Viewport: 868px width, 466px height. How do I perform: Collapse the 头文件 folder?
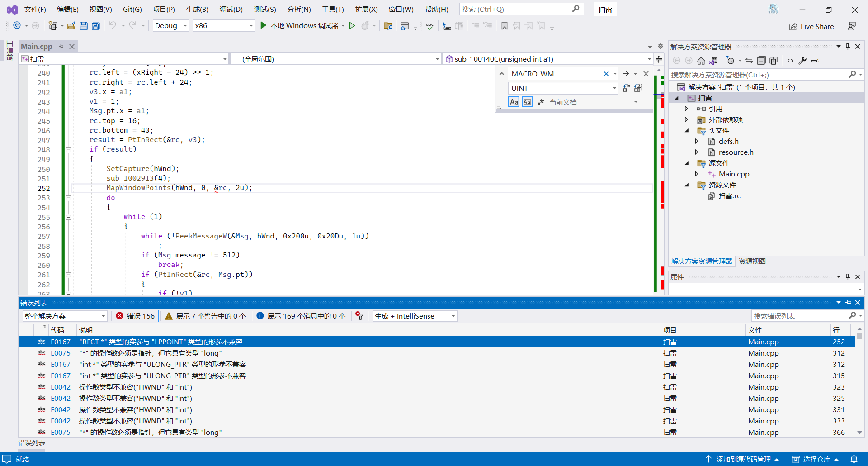point(687,131)
